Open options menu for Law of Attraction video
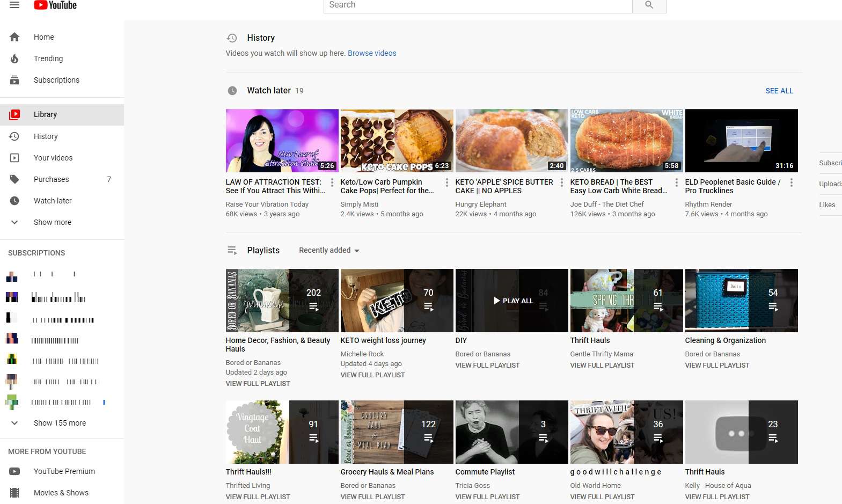Screen dimensions: 842x504 click(332, 182)
